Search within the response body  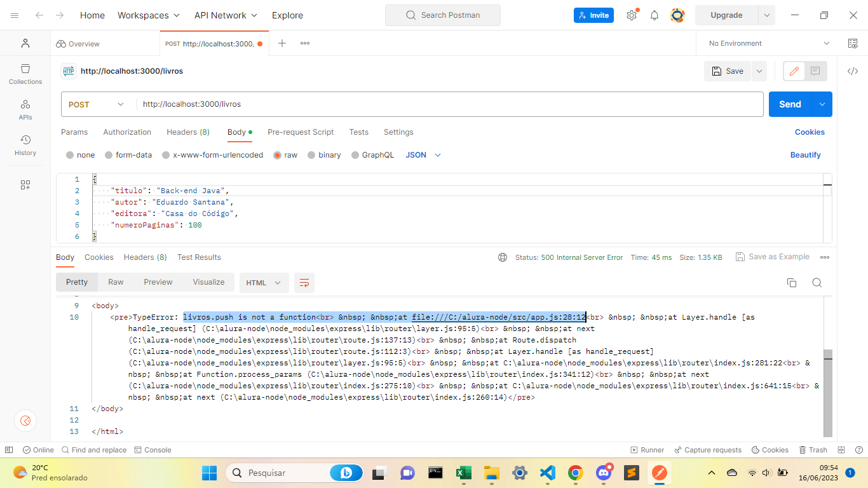817,283
